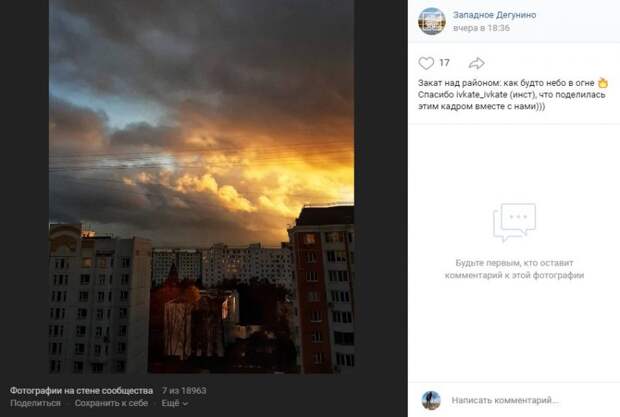Open the Фотографии на стене сообщества album

[x=81, y=391]
